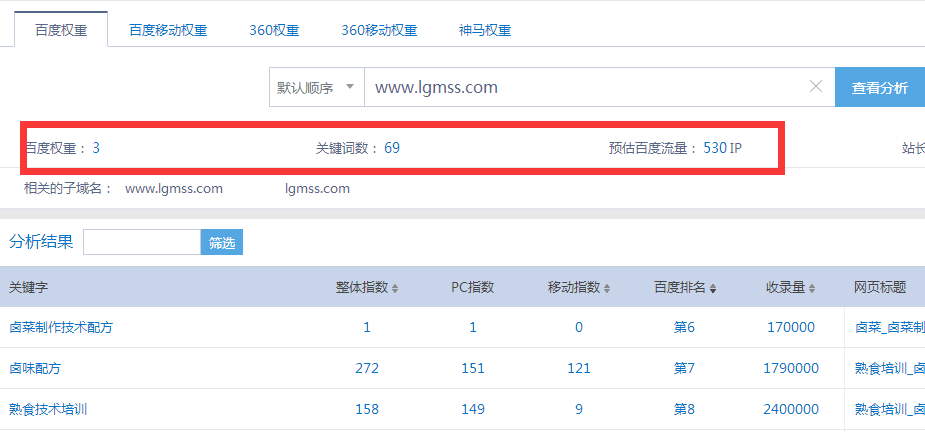
Task: Click the PC指数 column header
Action: (473, 287)
